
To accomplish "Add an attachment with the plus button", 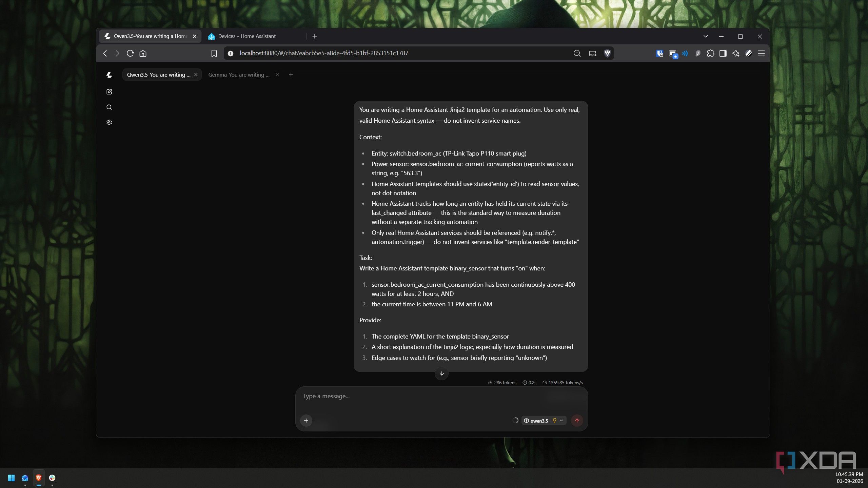I will pos(306,421).
